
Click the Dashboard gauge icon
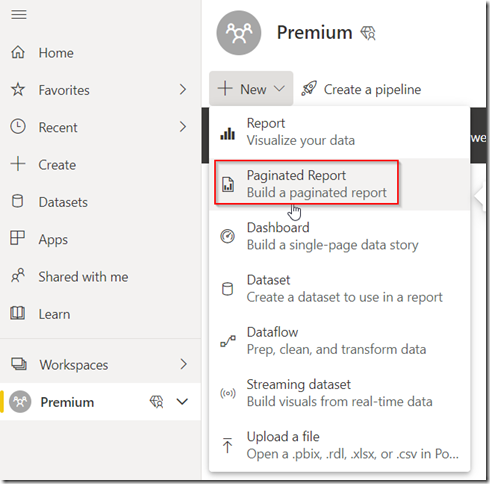coord(228,236)
